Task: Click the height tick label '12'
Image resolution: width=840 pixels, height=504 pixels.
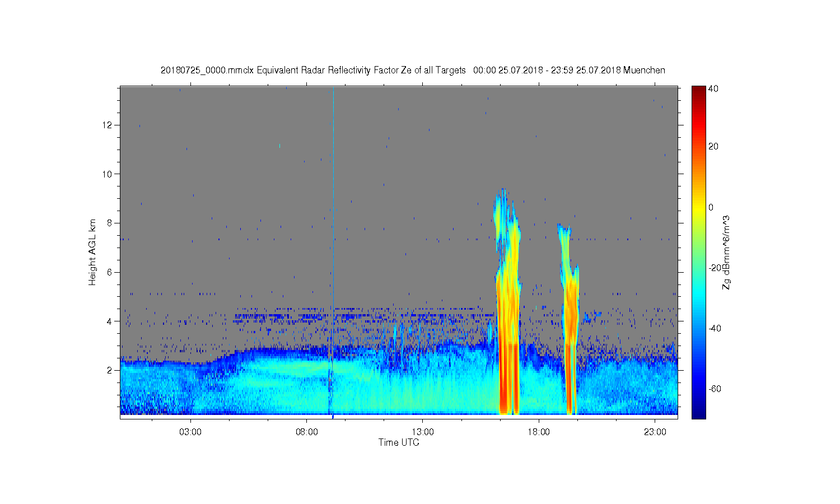Action: 108,125
